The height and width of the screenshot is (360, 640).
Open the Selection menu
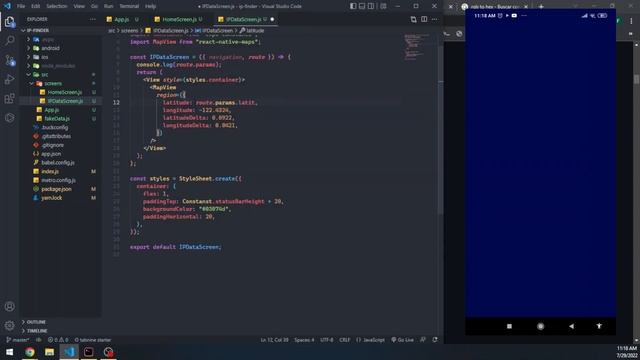pyautogui.click(x=56, y=6)
